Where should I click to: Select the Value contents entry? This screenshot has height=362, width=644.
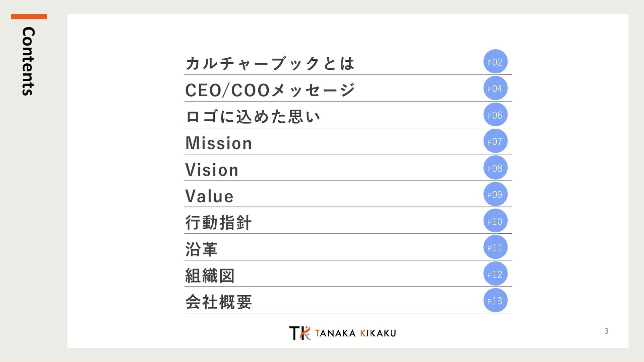click(x=209, y=196)
